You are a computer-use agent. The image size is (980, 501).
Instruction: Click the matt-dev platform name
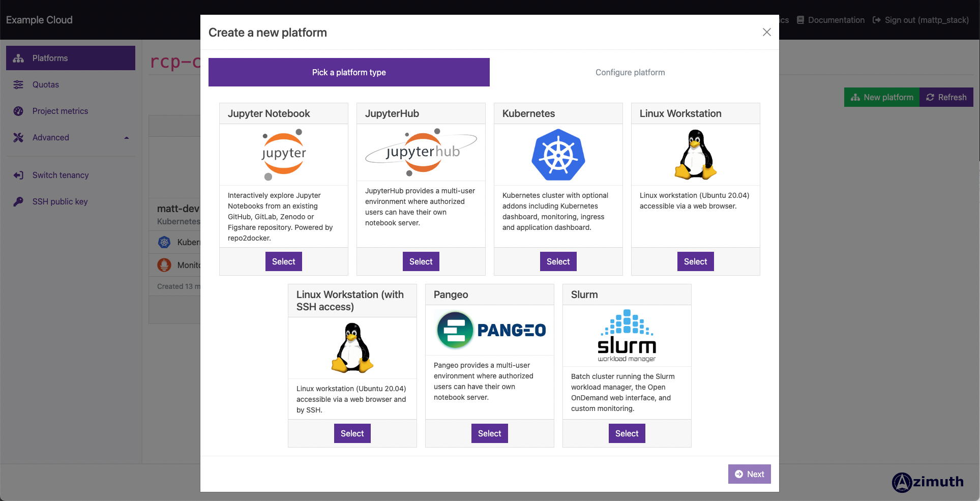(178, 209)
